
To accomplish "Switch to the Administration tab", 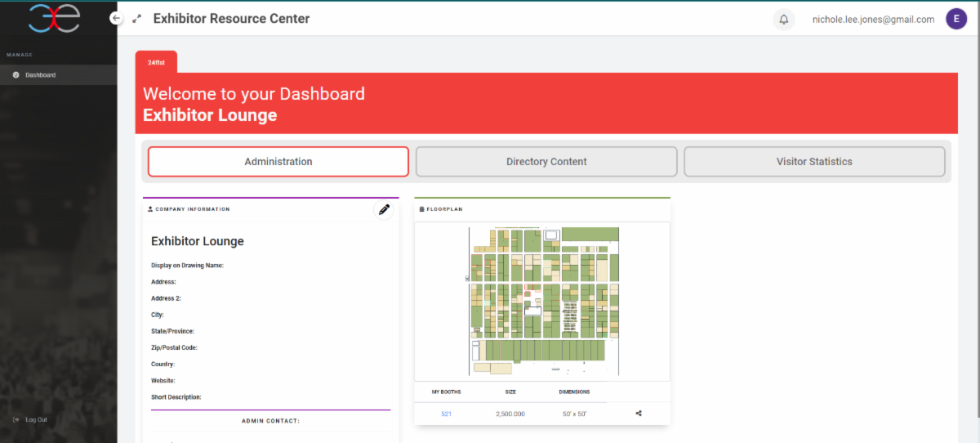I will (278, 162).
